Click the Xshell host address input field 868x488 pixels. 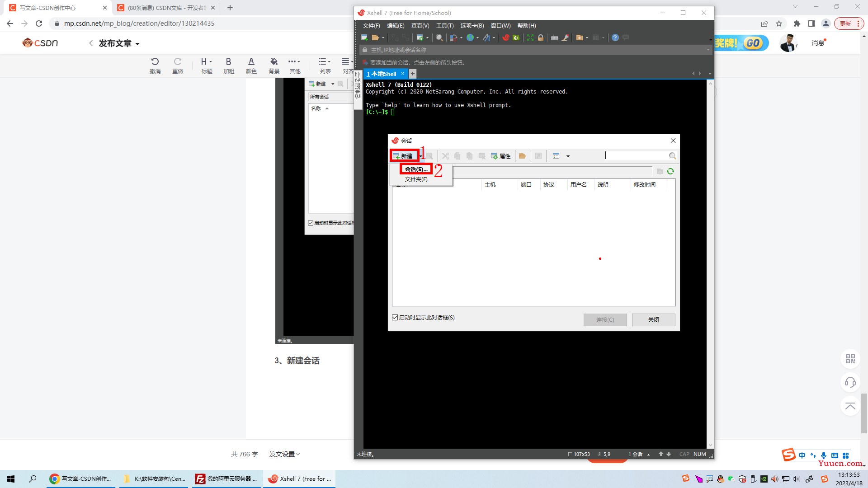click(x=536, y=50)
